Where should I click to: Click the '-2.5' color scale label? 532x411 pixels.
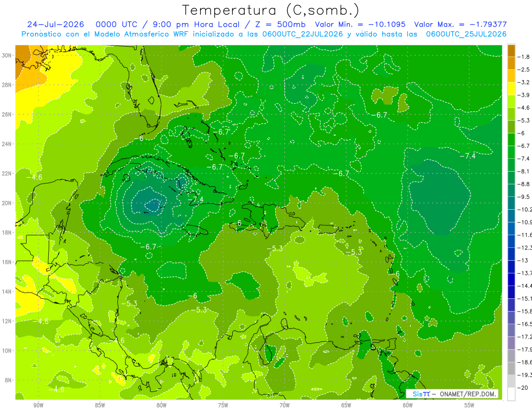point(524,70)
